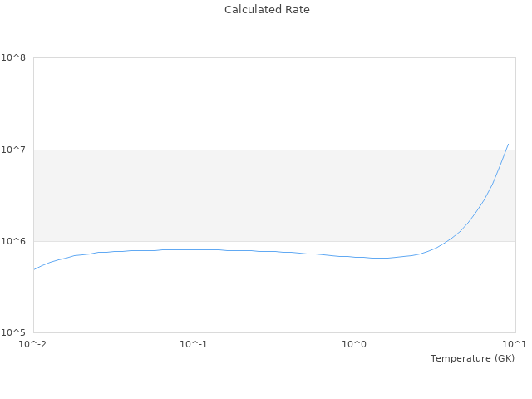The image size is (532, 399).
Task: Click the blue curve's lowest dip right of 10^0
Action: (x=378, y=258)
